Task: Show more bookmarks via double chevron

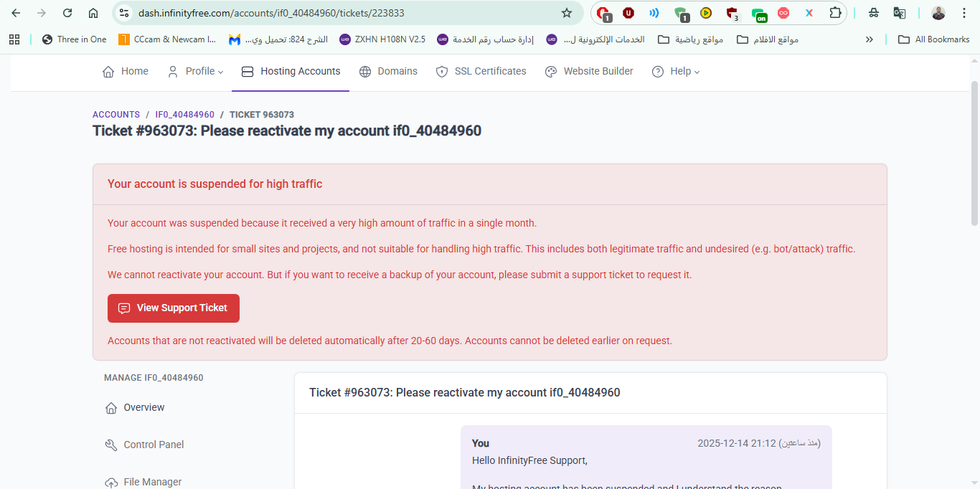Action: click(870, 39)
